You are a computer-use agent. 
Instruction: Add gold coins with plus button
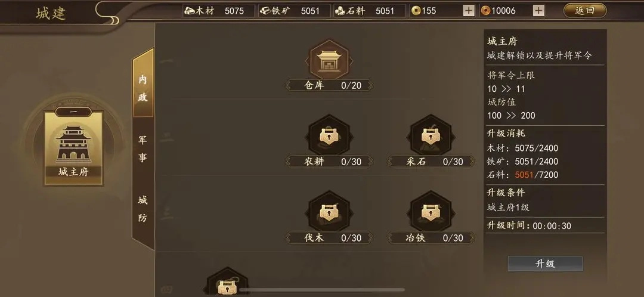coord(469,11)
